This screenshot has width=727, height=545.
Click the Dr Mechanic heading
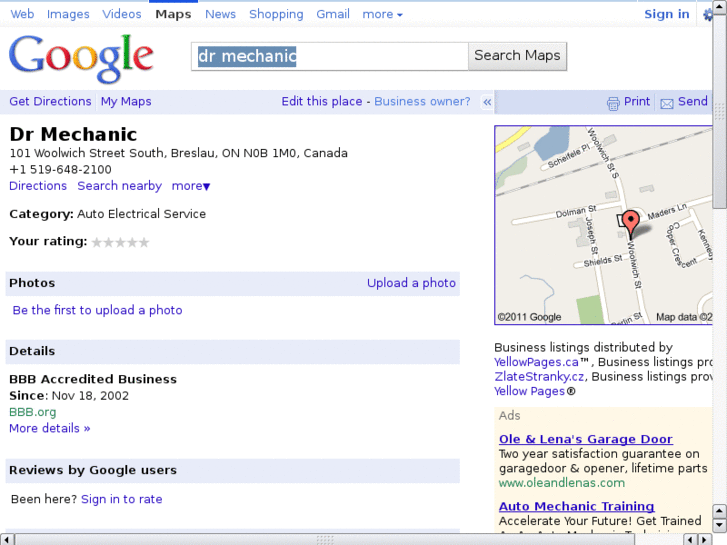(73, 135)
